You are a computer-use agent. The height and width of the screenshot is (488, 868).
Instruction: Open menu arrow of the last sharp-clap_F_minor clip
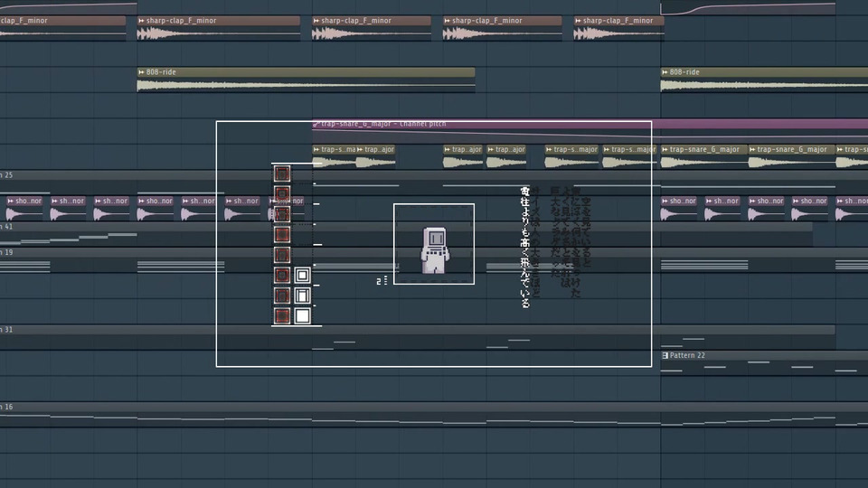pyautogui.click(x=578, y=21)
